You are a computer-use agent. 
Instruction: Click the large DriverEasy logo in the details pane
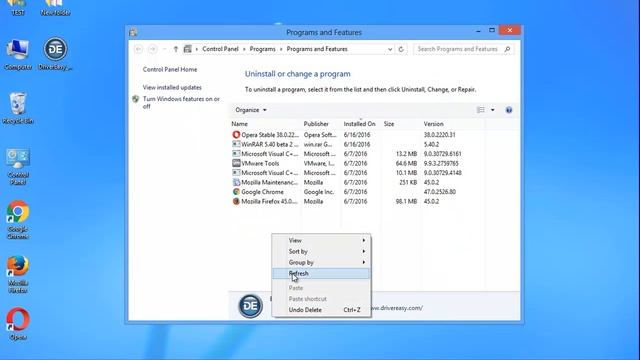click(250, 306)
